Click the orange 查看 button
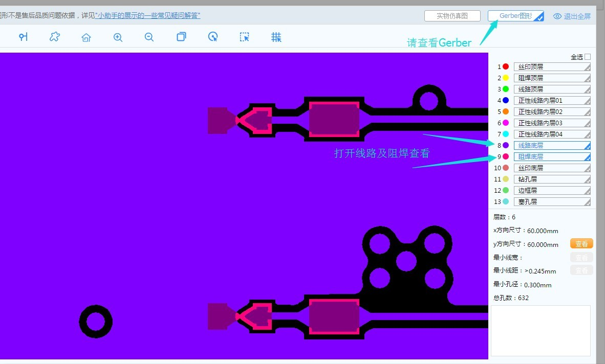 pos(581,244)
